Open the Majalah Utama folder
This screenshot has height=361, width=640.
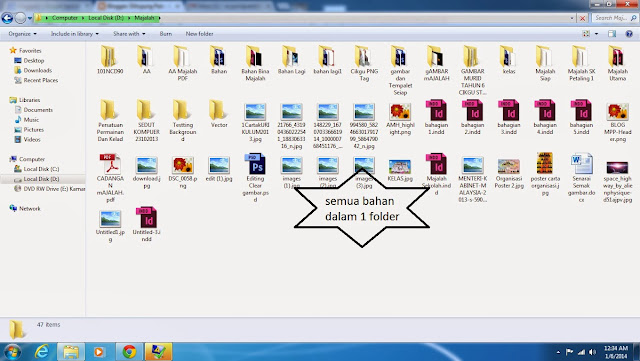pyautogui.click(x=618, y=62)
